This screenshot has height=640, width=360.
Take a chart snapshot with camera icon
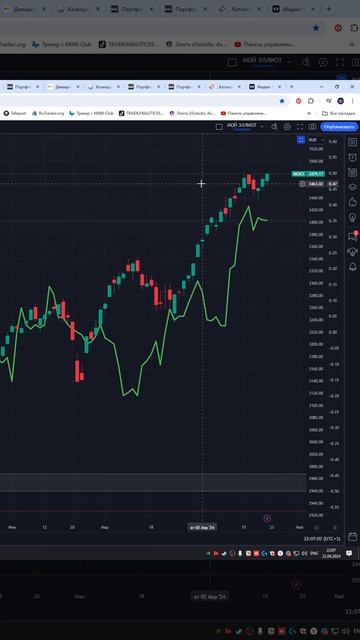point(312,127)
